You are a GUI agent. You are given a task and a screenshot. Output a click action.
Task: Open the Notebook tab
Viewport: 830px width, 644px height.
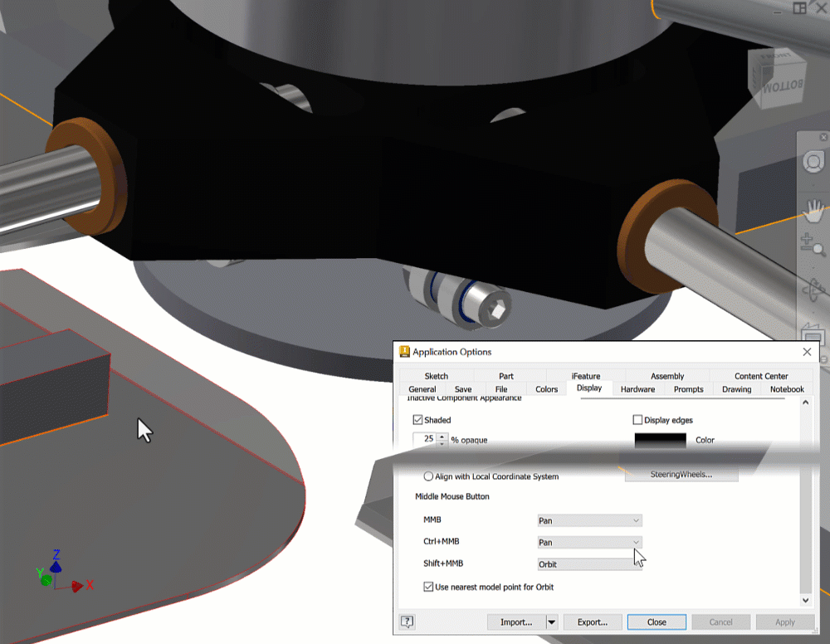point(787,389)
